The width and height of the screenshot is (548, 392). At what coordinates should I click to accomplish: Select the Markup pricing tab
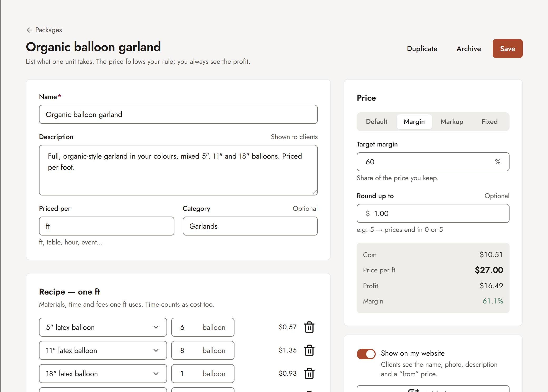(x=452, y=121)
